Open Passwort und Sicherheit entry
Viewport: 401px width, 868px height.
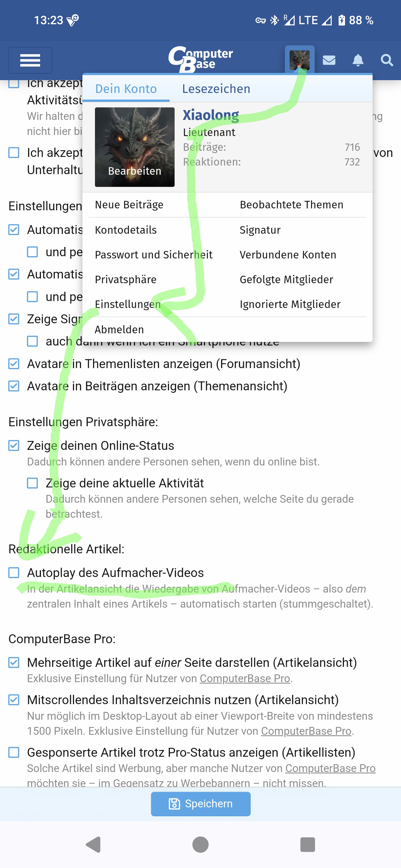coord(154,254)
